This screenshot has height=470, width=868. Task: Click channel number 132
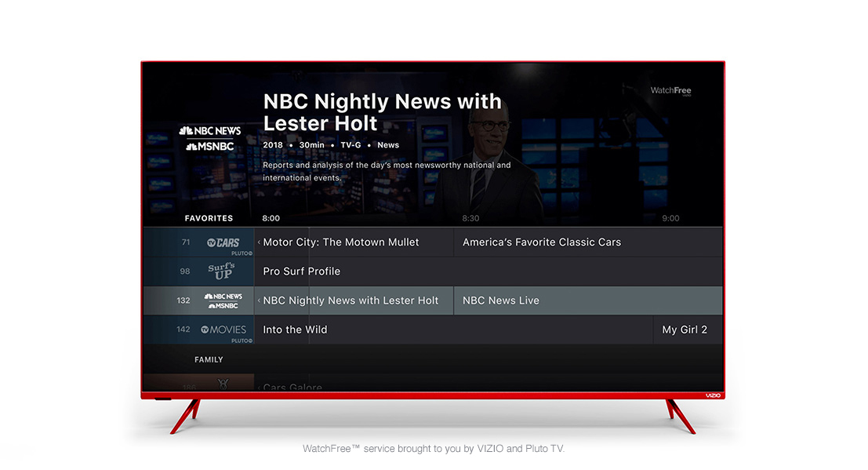(x=183, y=301)
